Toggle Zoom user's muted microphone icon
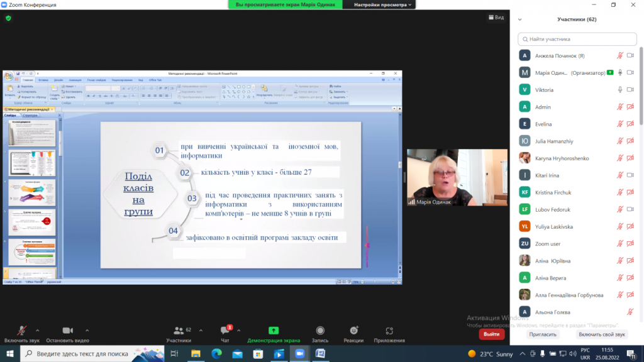This screenshot has height=362, width=644. pos(620,244)
